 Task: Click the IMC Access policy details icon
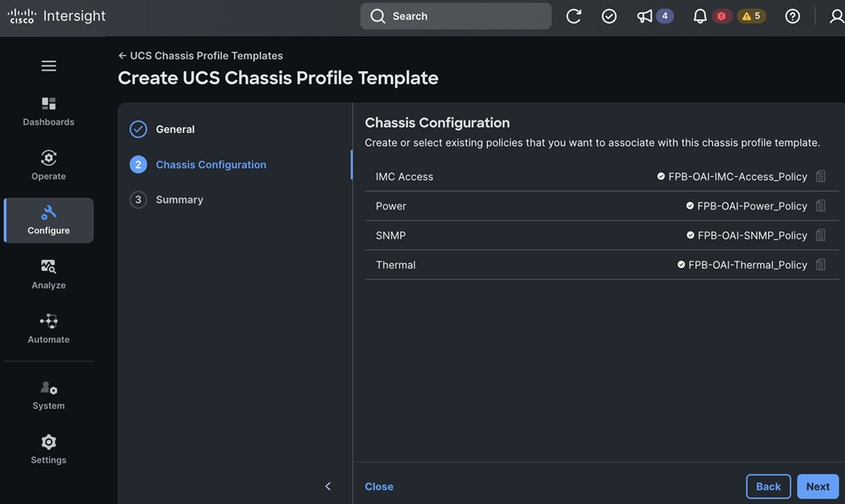(x=820, y=176)
